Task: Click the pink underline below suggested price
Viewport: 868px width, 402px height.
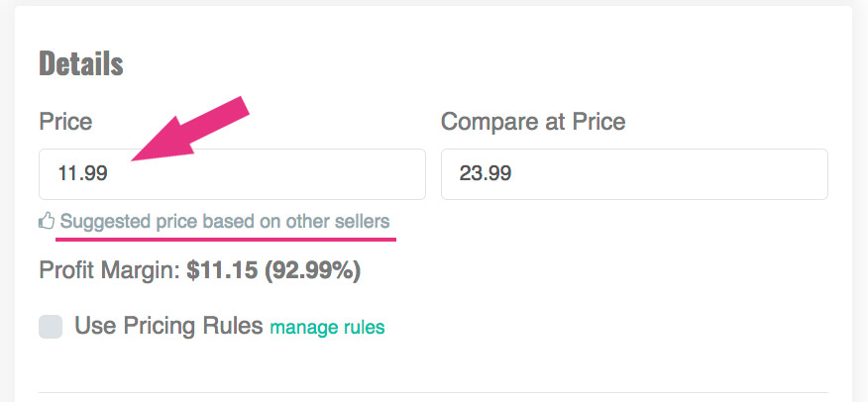Action: pos(226,238)
